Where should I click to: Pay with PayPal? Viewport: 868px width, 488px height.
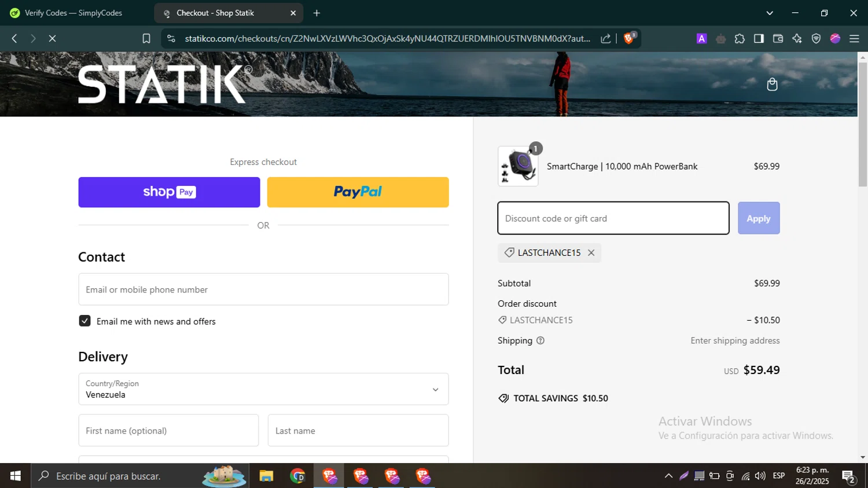tap(358, 192)
